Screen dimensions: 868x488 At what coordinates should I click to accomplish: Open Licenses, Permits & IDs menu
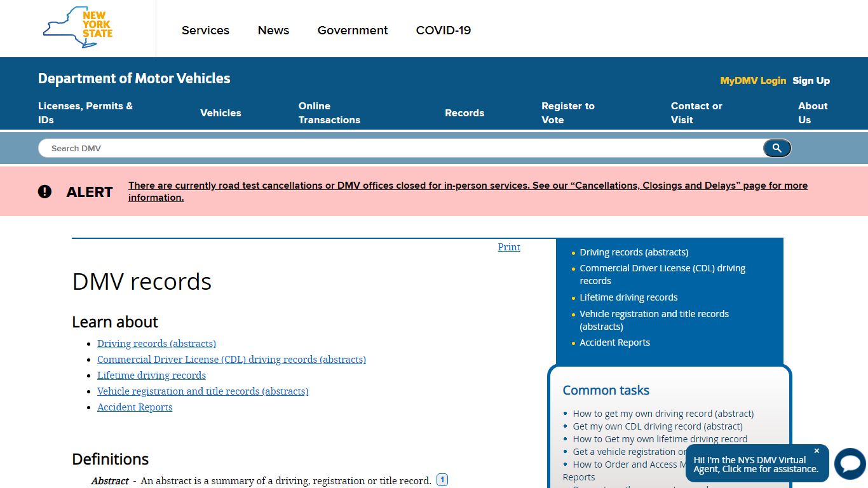(x=86, y=113)
